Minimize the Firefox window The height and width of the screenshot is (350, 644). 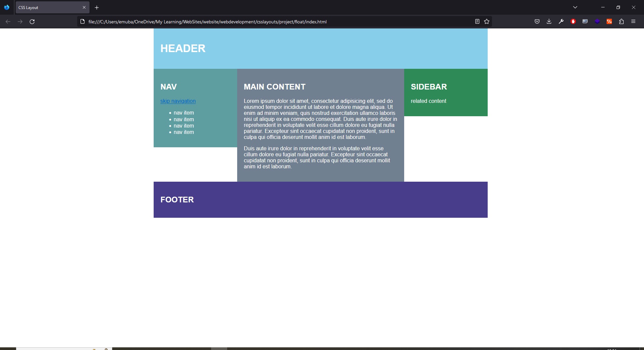coord(603,7)
